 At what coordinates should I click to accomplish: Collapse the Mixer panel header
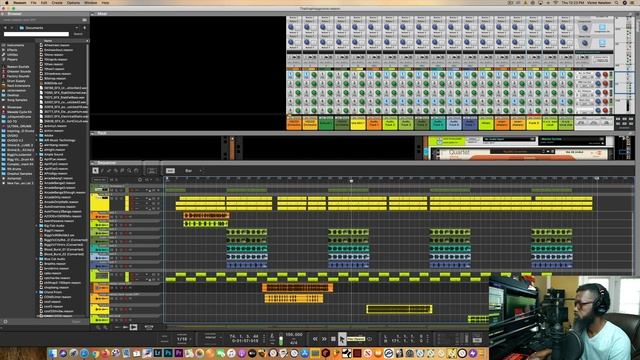coord(93,14)
